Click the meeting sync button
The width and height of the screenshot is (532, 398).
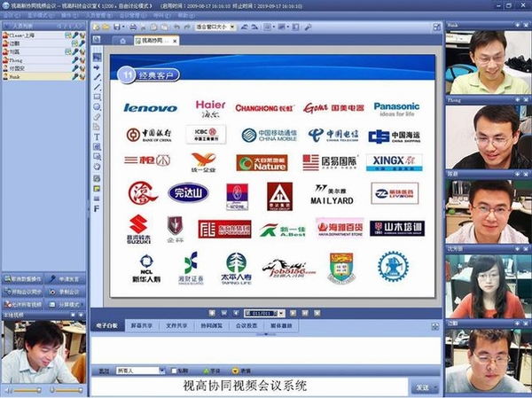(23, 292)
